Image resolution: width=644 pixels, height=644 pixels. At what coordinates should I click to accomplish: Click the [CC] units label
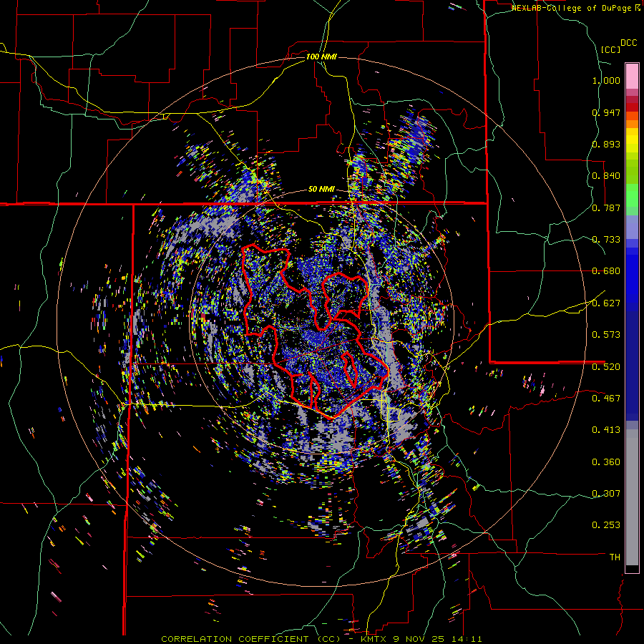(x=610, y=49)
